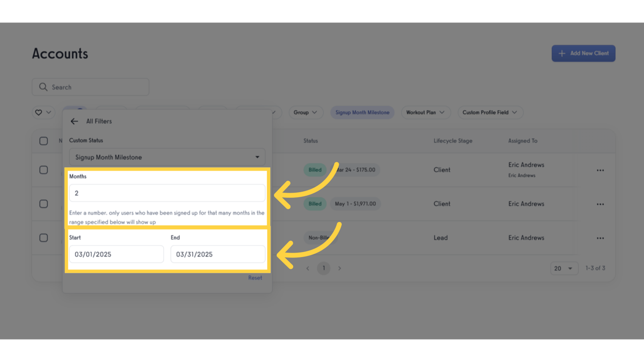The image size is (644, 362).
Task: Click the back arrow in All Filters panel
Action: 74,121
